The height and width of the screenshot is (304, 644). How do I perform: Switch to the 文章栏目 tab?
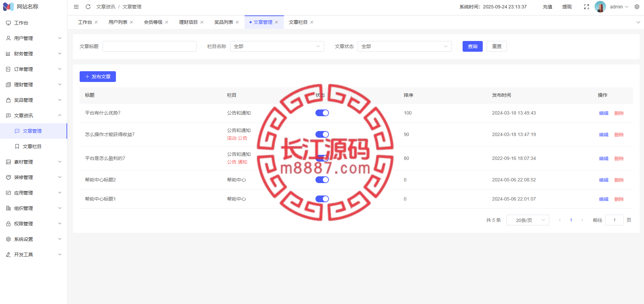pyautogui.click(x=298, y=22)
